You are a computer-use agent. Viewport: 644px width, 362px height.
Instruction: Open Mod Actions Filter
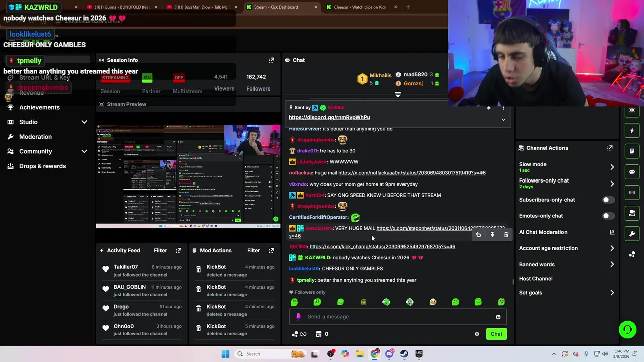click(x=254, y=250)
